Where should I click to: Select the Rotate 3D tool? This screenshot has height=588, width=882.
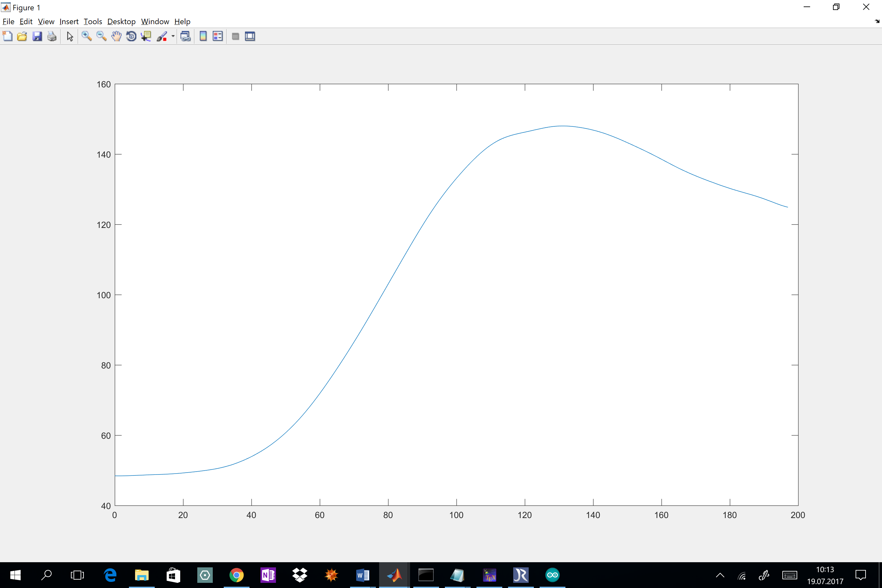pos(131,36)
